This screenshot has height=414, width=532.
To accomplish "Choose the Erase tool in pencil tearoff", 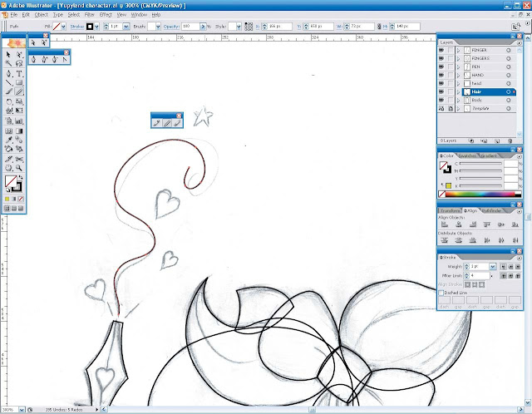I will coord(177,123).
